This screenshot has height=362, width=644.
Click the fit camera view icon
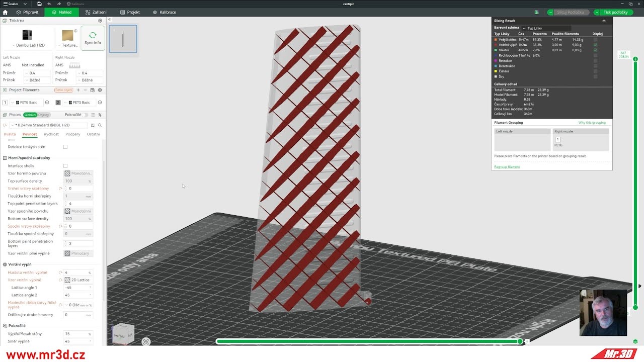point(146,342)
